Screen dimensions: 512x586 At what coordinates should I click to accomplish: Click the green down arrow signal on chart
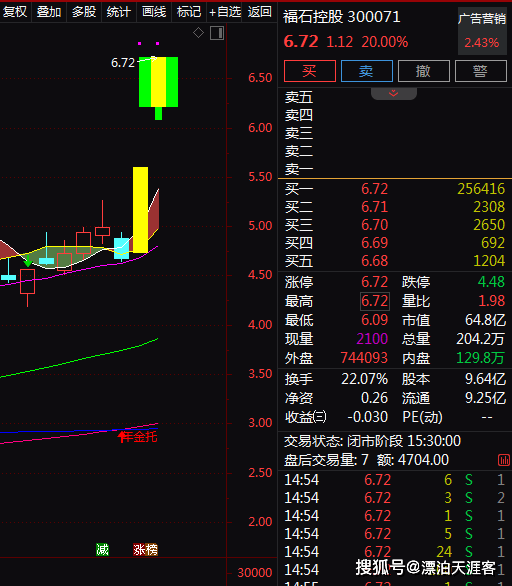[x=27, y=261]
